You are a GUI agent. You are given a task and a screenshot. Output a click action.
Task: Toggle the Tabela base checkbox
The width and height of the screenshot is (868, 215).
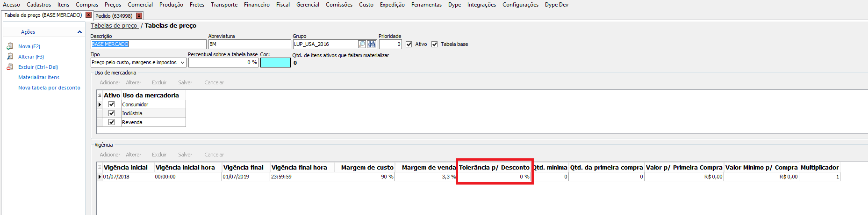click(x=434, y=44)
